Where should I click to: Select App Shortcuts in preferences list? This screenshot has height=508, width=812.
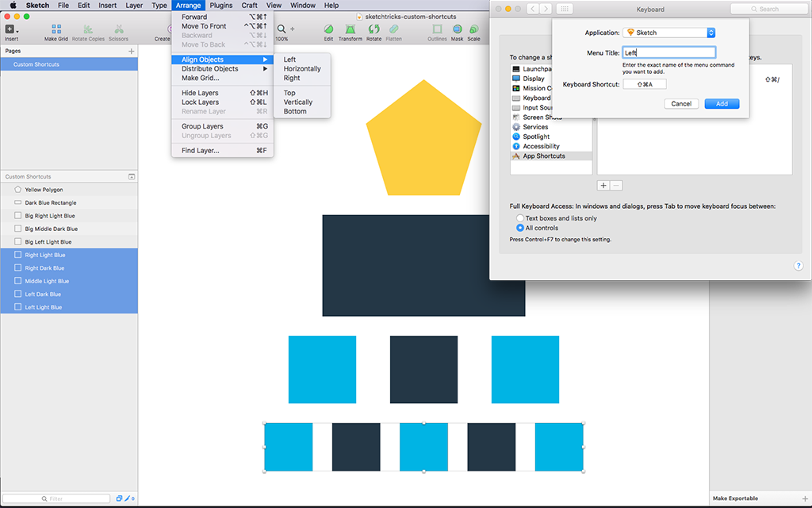point(551,156)
